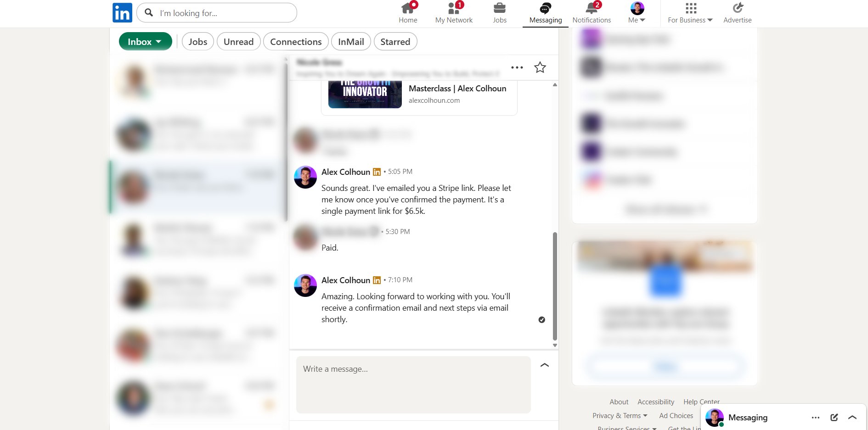This screenshot has width=868, height=430.
Task: Toggle the Starred filter pill
Action: pos(395,42)
